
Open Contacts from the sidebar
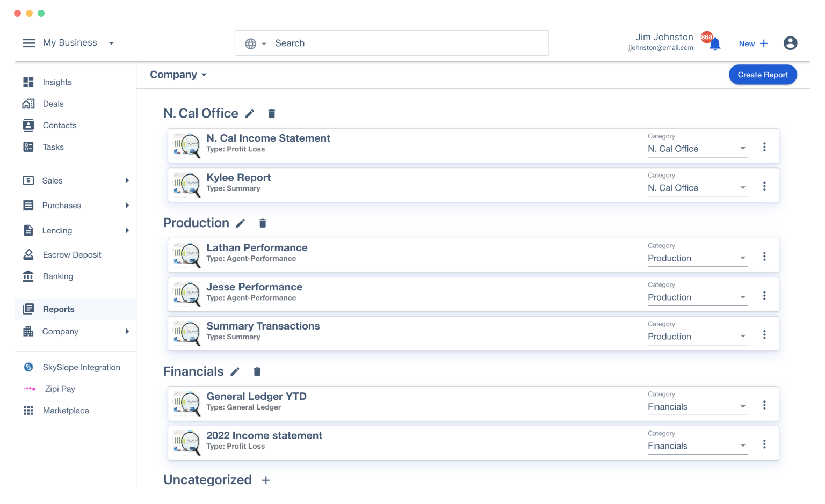coord(59,125)
